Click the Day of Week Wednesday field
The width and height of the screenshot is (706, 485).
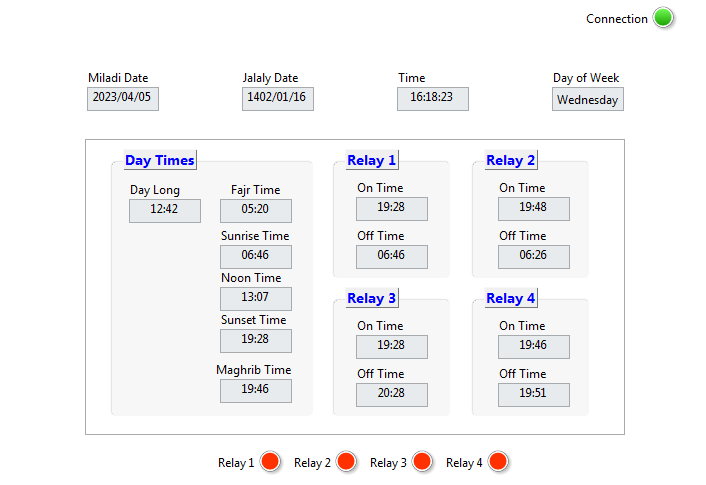[588, 100]
